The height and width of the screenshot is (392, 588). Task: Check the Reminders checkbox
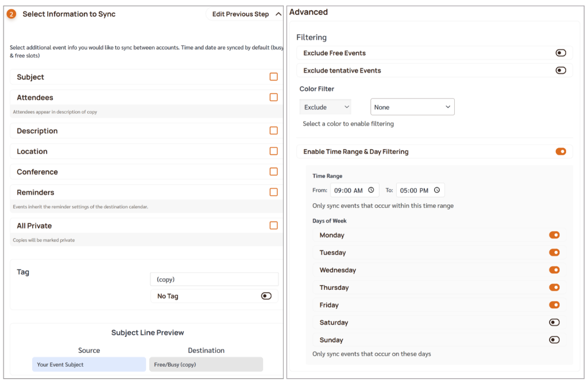274,192
